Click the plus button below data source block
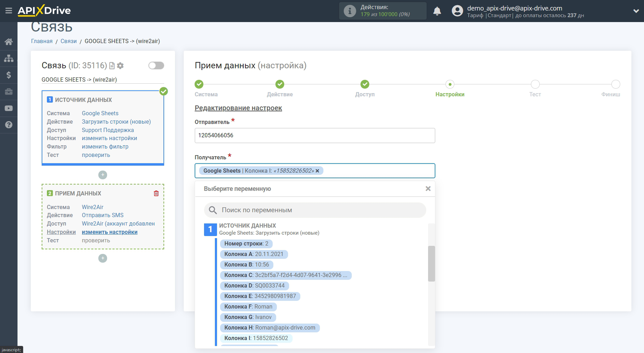This screenshot has width=644, height=353. tap(103, 175)
